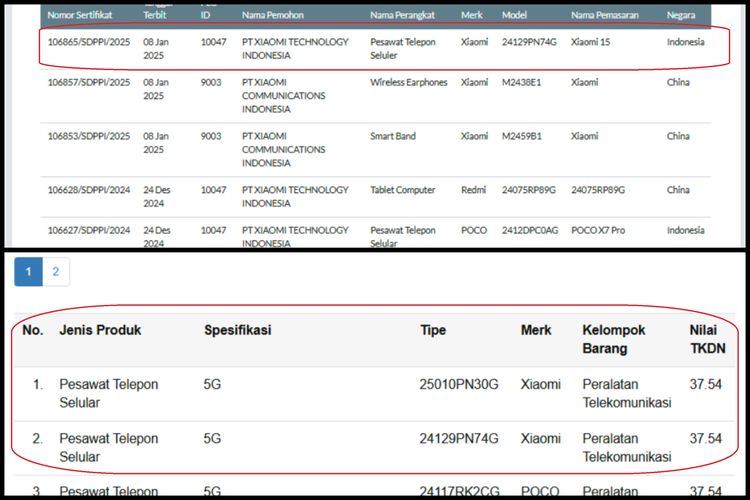Select type 25010PN30G in TKDN table
750x500 pixels.
(459, 384)
